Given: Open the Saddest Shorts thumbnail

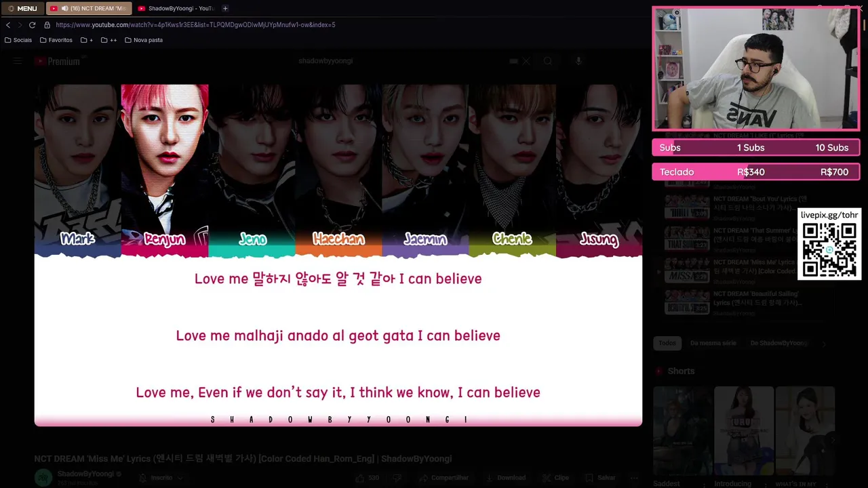Looking at the screenshot, I should coord(682,430).
